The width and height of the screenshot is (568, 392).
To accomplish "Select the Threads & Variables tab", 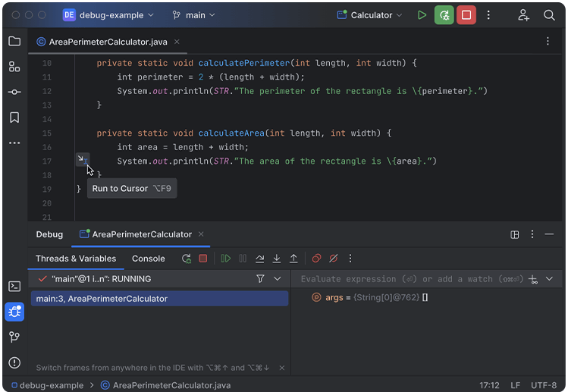I will (76, 259).
